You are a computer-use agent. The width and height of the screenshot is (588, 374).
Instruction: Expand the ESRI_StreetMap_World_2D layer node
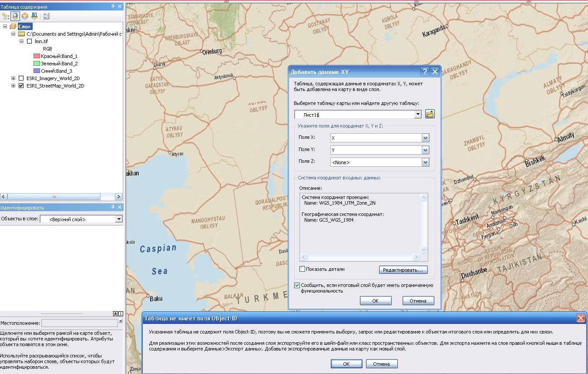(13, 86)
